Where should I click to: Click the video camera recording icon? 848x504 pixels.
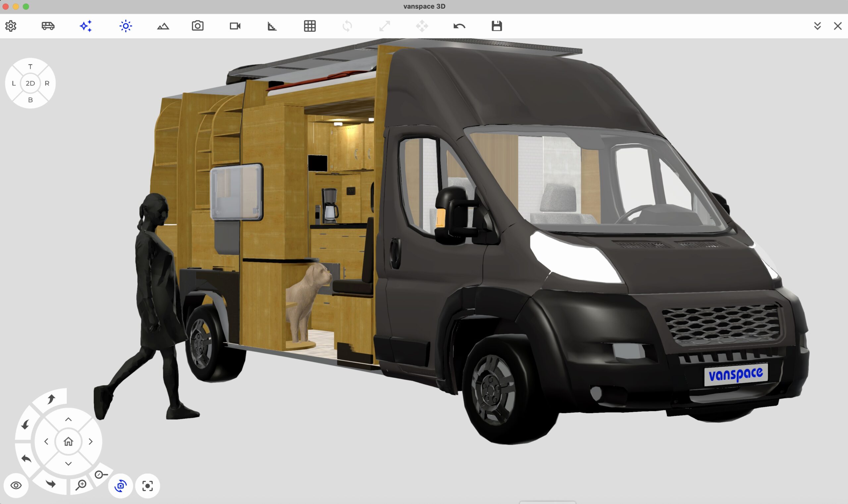[235, 26]
